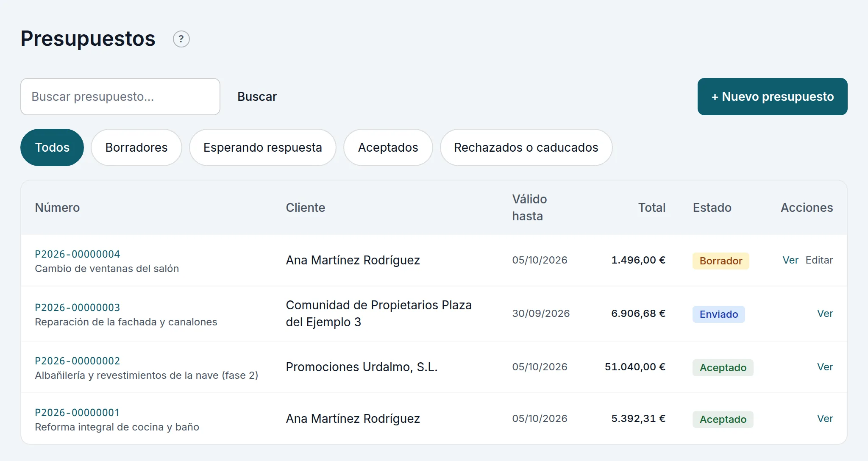Click description Cambio de ventanas del salón

[107, 269]
